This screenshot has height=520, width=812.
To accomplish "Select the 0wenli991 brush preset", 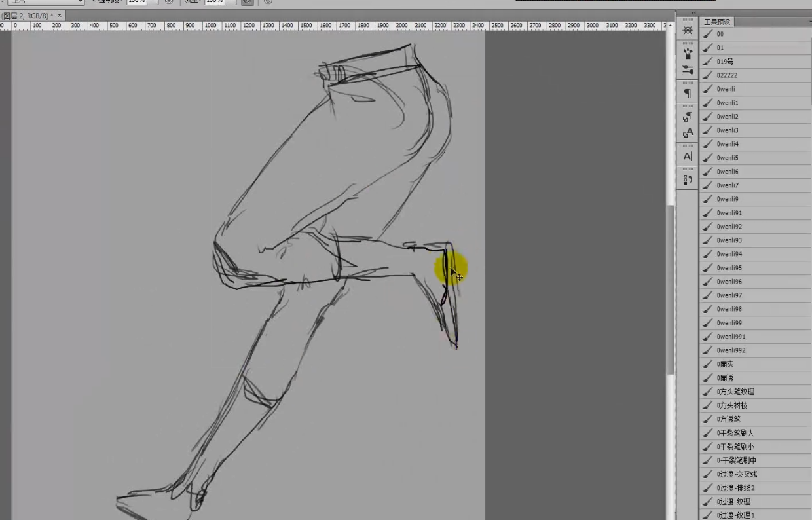I will point(755,337).
